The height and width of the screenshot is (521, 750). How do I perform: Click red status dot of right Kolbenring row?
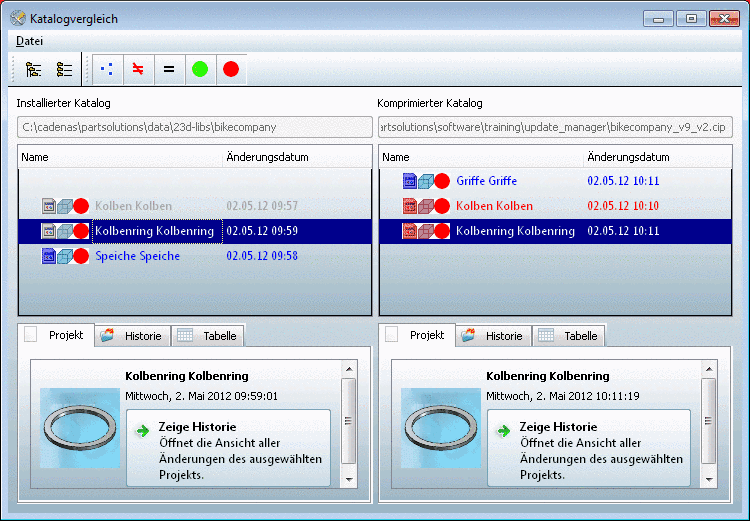tap(442, 231)
